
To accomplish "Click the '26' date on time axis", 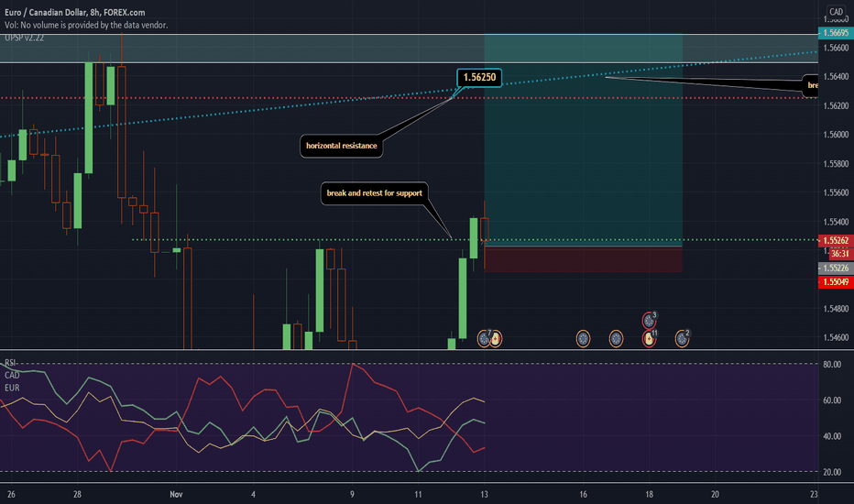I will click(11, 494).
